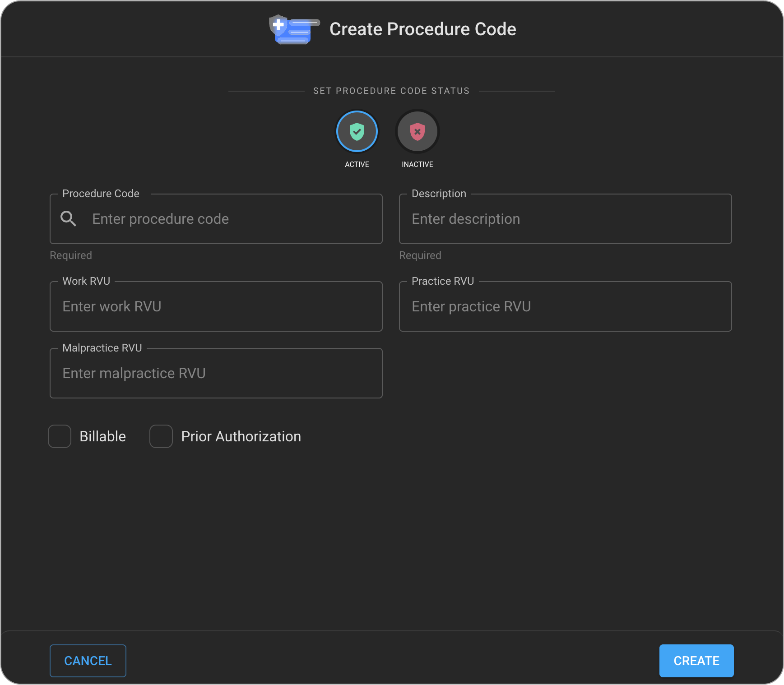Click the Billable text label

pos(102,436)
